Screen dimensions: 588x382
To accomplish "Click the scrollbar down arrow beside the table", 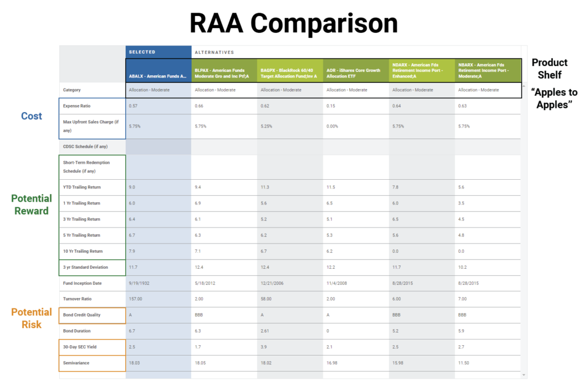I will click(x=524, y=373).
